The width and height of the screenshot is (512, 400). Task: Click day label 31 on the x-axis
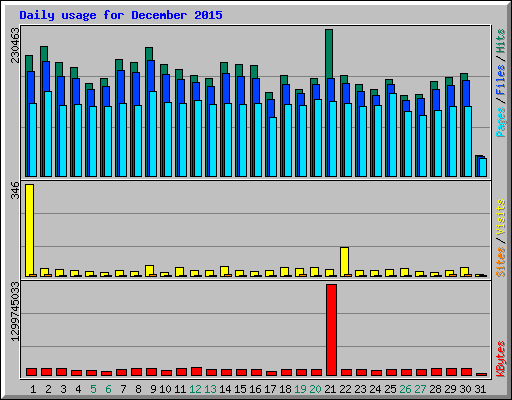tap(480, 389)
